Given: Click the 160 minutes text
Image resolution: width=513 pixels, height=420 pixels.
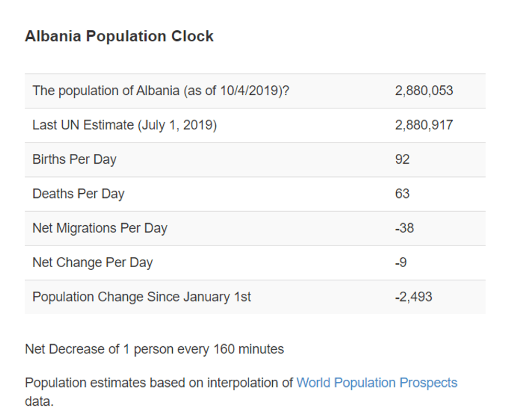Looking at the screenshot, I should (249, 349).
